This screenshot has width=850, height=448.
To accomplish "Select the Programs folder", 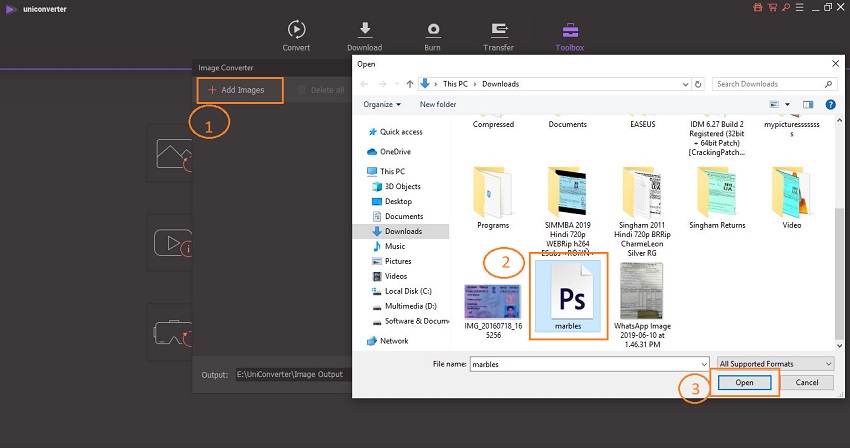I will click(493, 197).
